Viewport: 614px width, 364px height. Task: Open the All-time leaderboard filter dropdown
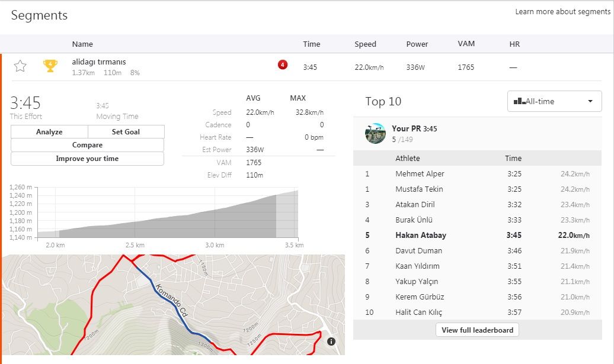pos(554,101)
